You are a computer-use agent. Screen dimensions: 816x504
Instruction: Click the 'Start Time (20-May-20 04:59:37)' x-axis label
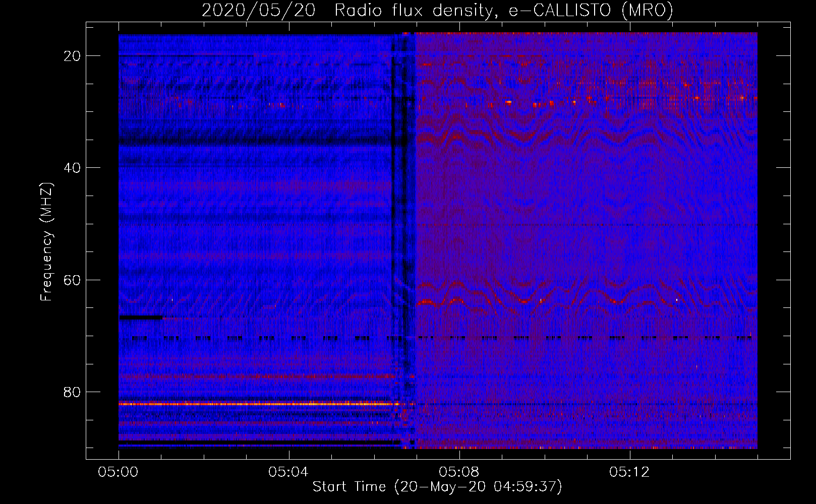click(x=437, y=487)
